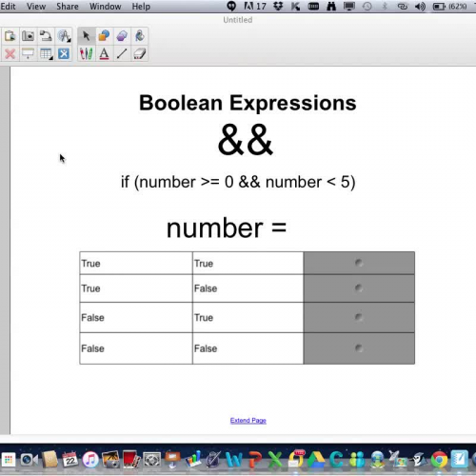The image size is (476, 476).
Task: Open Microsoft Word from the Dock
Action: click(x=234, y=459)
